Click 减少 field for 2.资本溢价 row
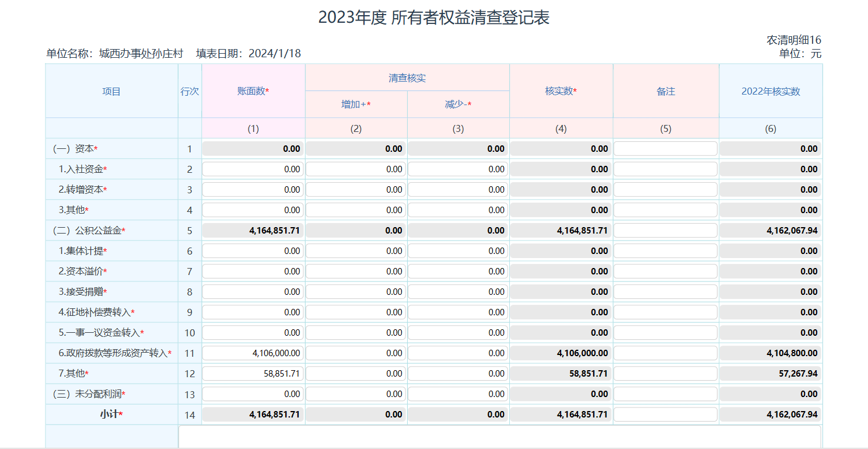Image resolution: width=868 pixels, height=449 pixels. [458, 272]
